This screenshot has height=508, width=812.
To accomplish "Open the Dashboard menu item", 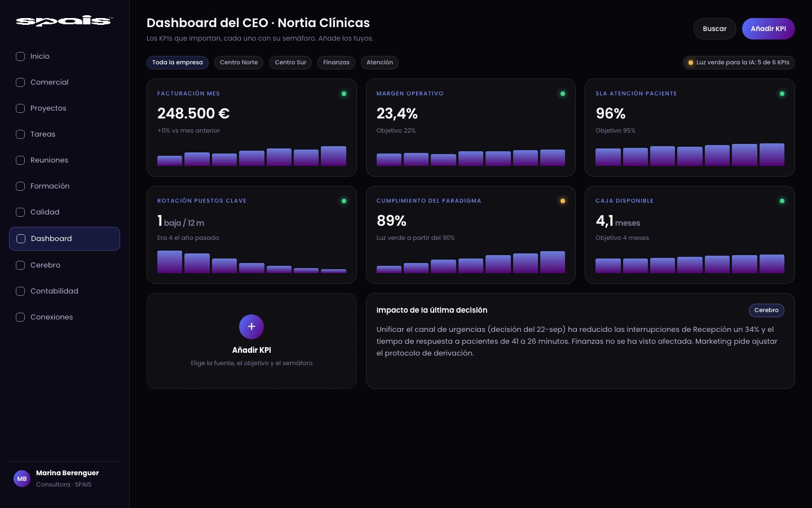I will pyautogui.click(x=64, y=239).
